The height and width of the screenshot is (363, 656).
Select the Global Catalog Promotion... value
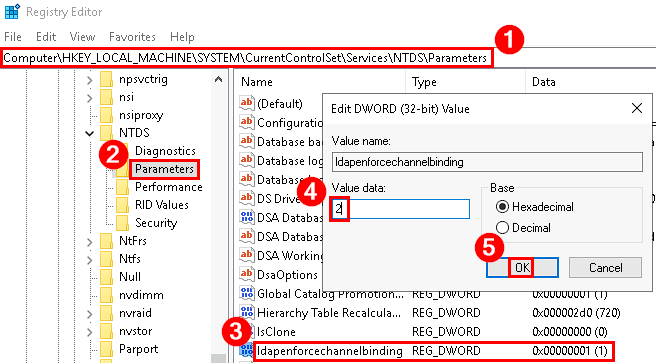pyautogui.click(x=331, y=294)
